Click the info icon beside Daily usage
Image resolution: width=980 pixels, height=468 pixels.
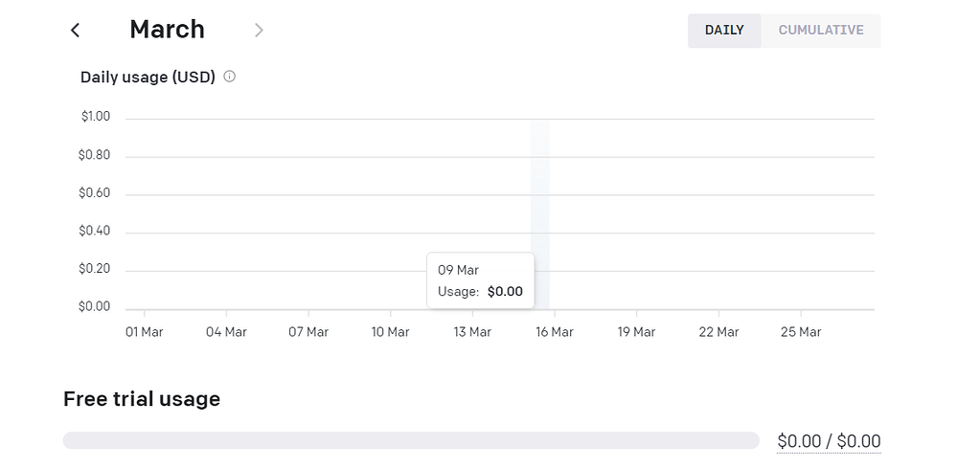(230, 77)
